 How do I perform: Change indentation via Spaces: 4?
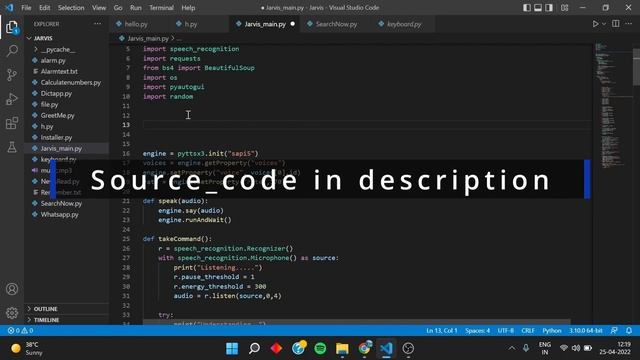pos(477,331)
